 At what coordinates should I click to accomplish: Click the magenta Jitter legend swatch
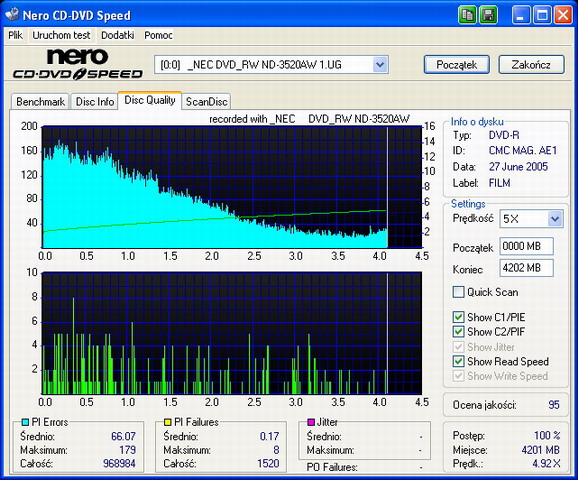coord(311,422)
